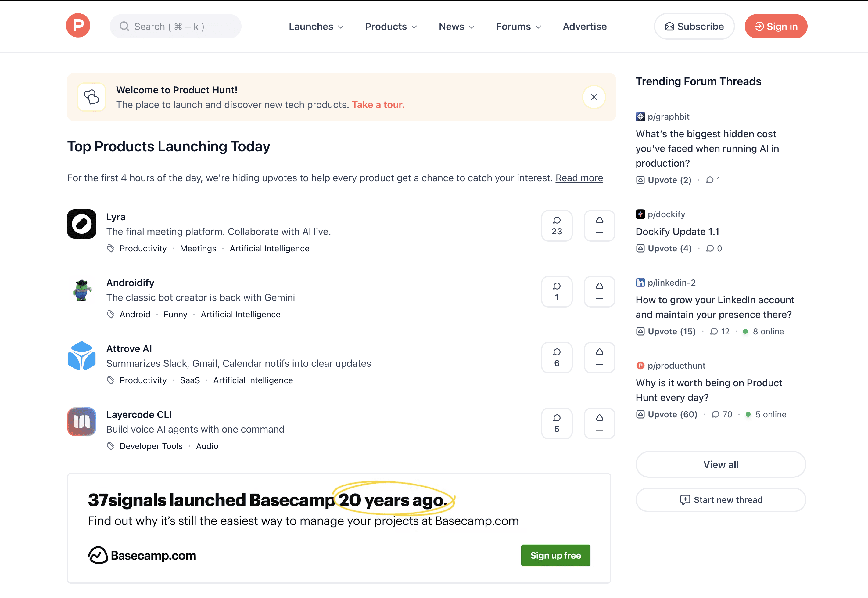Click the Basecamp Sign up free button
868x598 pixels.
tap(555, 555)
